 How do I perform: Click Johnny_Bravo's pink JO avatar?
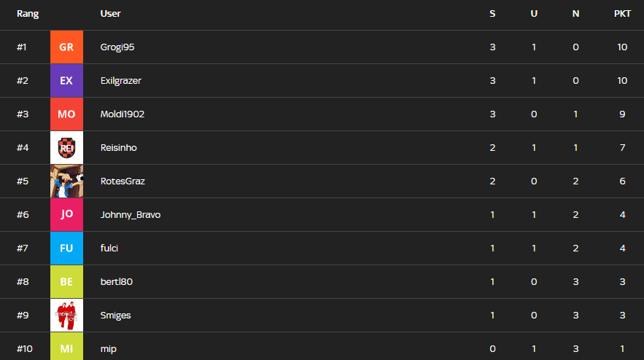[66, 215]
